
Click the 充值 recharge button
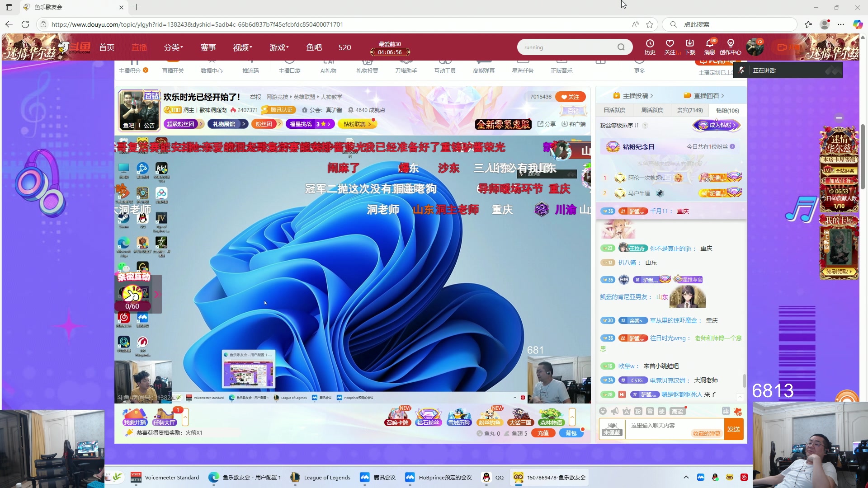pos(543,433)
